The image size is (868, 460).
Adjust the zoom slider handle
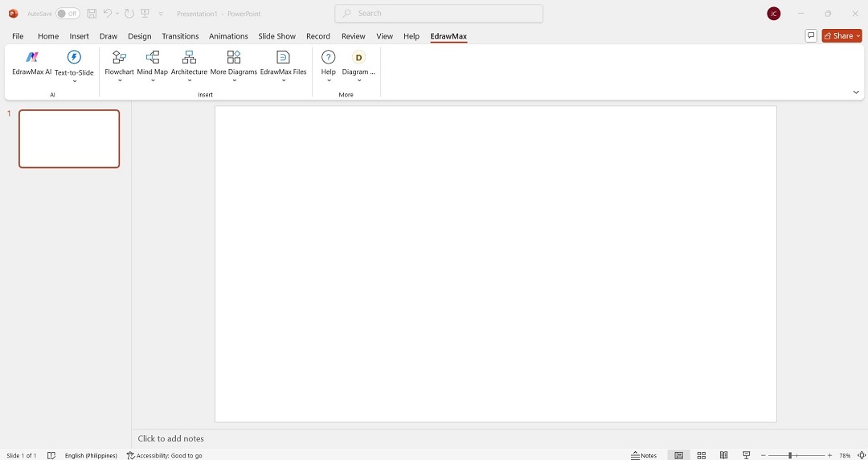click(791, 455)
